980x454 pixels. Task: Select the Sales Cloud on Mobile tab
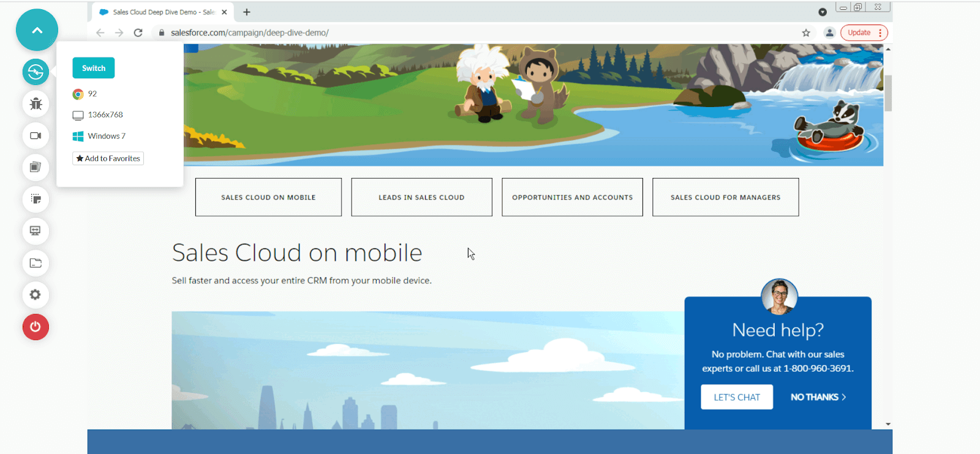[268, 197]
